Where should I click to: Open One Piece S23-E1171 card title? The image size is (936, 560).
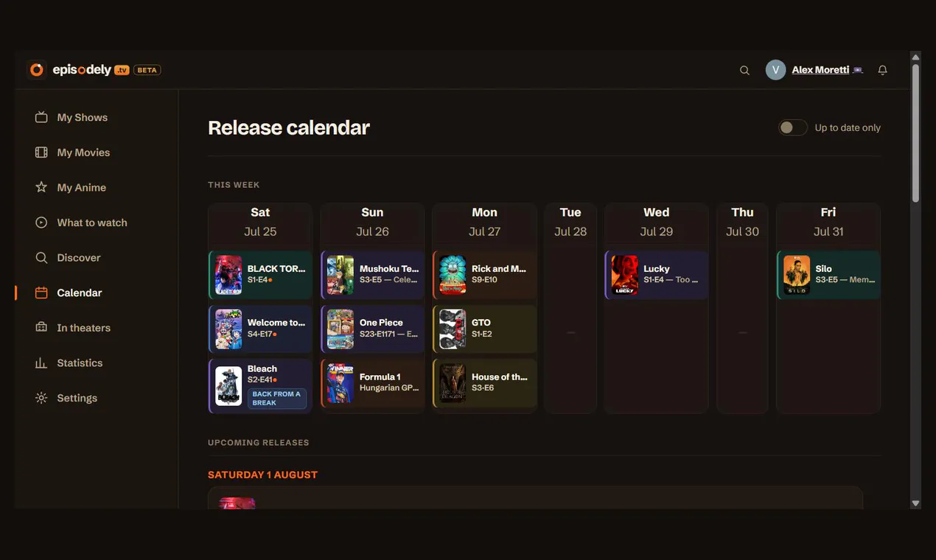pos(381,323)
